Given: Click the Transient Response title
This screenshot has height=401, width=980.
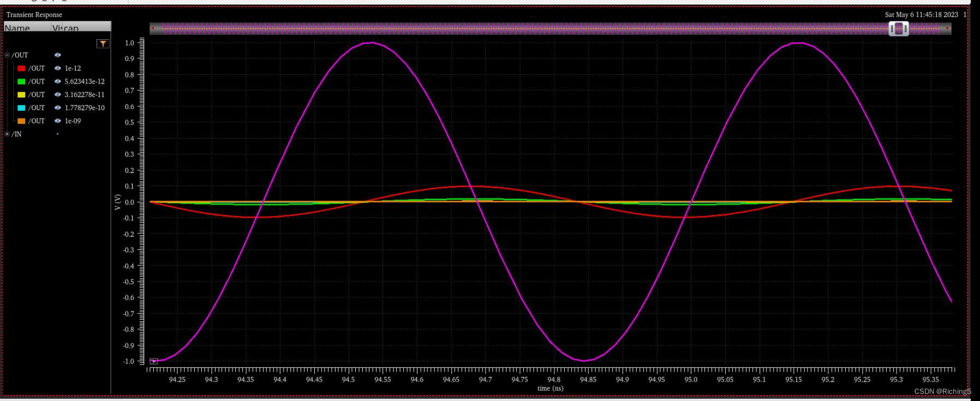Looking at the screenshot, I should point(34,15).
